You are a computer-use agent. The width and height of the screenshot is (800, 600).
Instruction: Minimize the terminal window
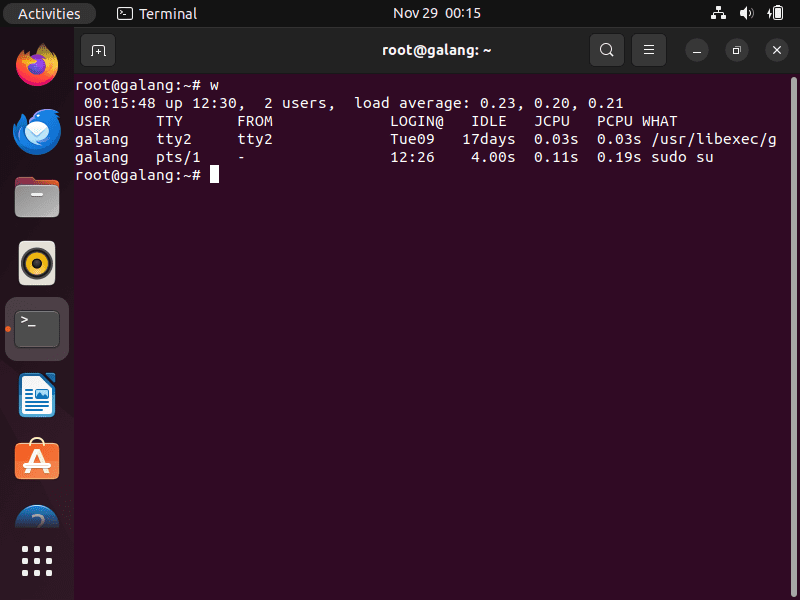pos(697,50)
